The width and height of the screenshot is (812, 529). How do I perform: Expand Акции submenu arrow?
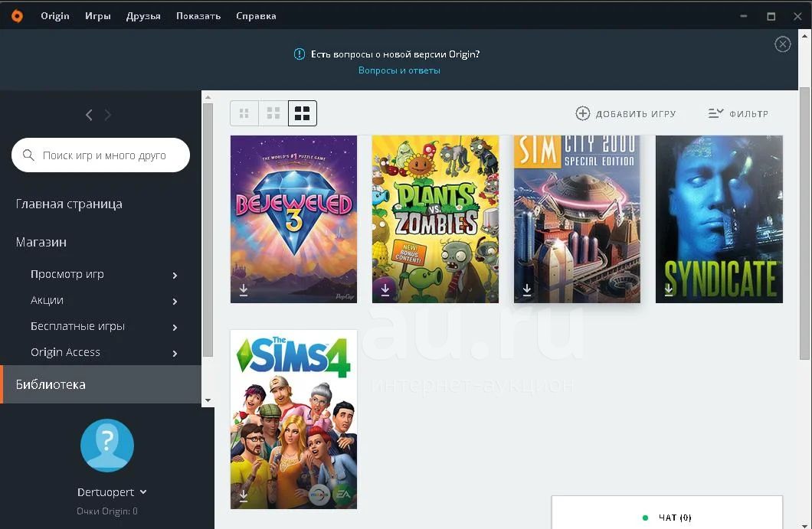[175, 302]
